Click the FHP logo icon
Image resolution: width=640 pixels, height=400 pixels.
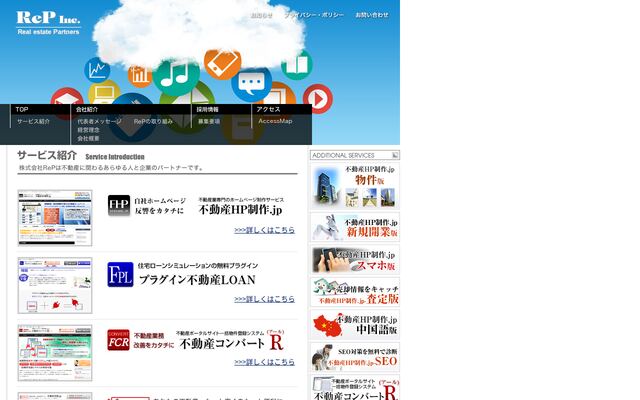pos(119,205)
